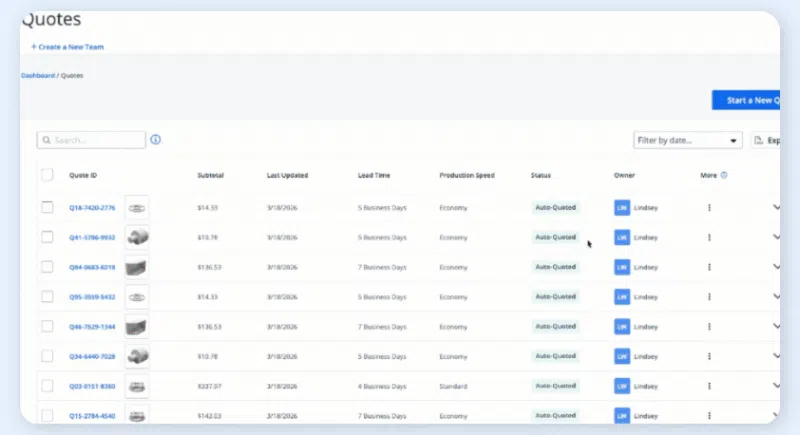Click the magnifier icon in the search field
The height and width of the screenshot is (435, 800).
coord(46,140)
